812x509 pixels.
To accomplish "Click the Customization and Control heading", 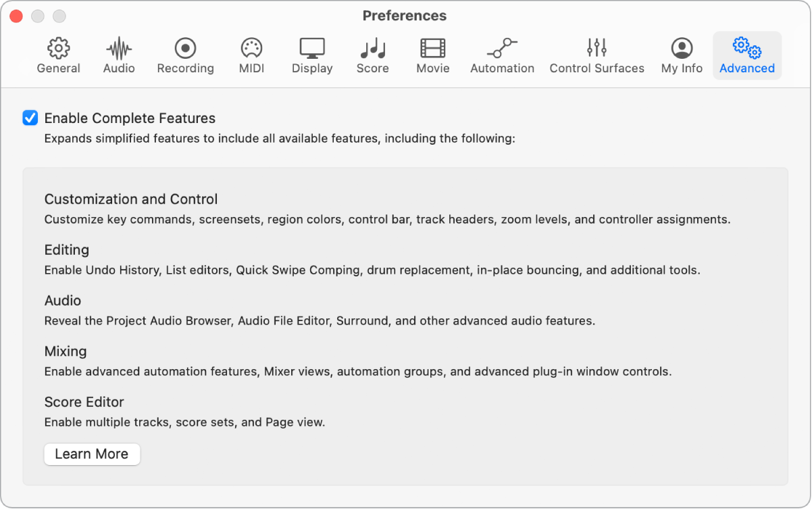I will [x=131, y=199].
